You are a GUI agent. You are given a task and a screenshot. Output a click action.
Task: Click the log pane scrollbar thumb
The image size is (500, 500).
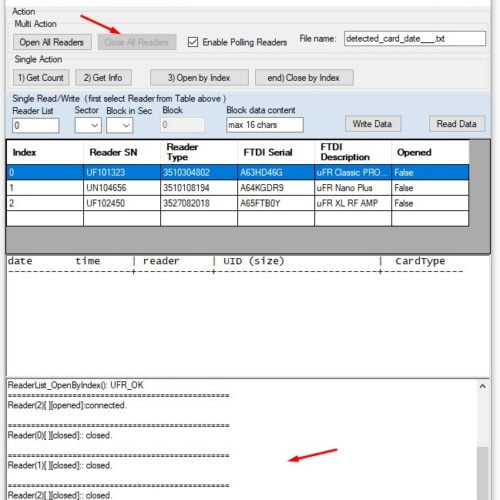(482, 473)
